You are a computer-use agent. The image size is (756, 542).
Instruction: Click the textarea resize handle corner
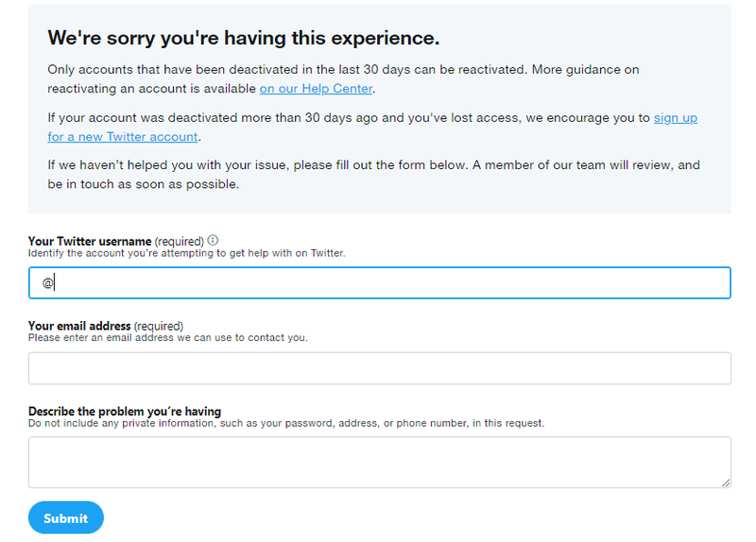(x=726, y=483)
